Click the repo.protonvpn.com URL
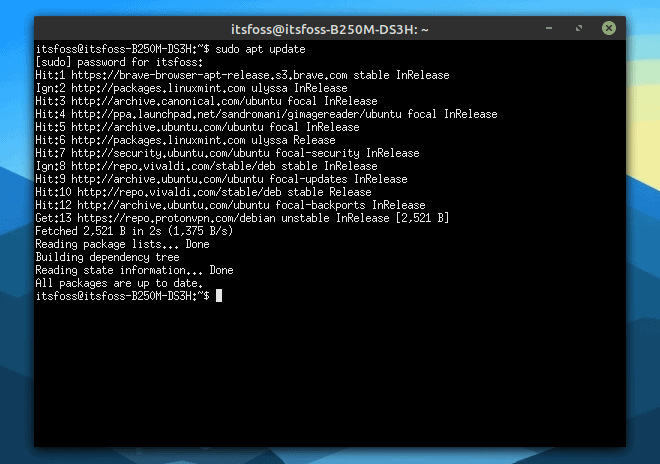 pos(176,218)
